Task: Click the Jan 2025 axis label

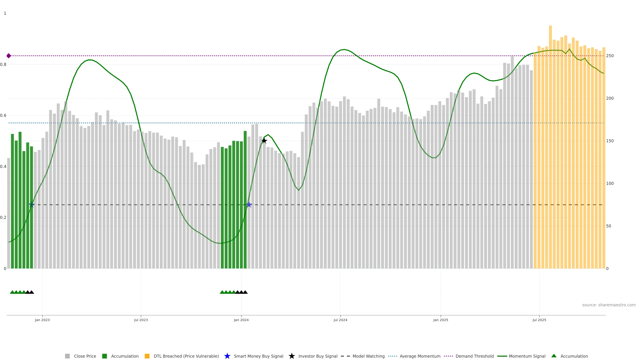Action: [441, 320]
